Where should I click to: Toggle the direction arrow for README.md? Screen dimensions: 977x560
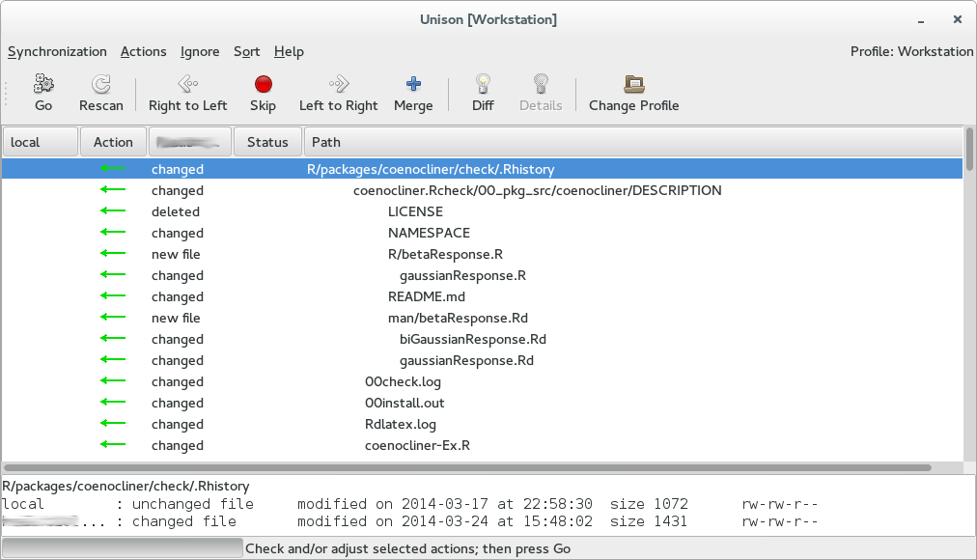[113, 296]
